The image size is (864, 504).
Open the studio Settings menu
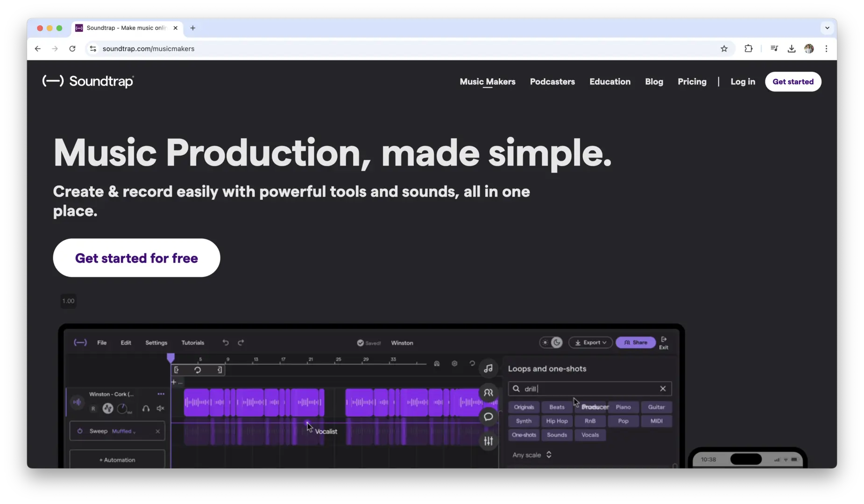(x=156, y=343)
